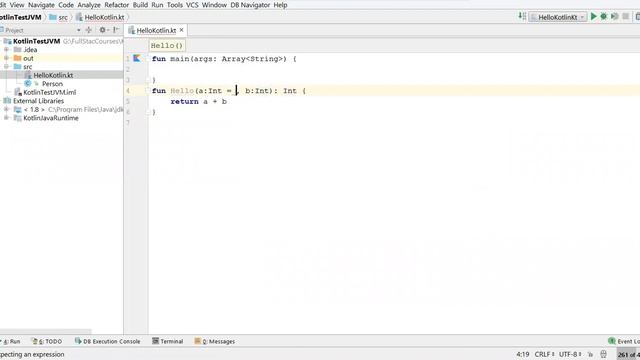Open the Project view selector dropdown arrow
This screenshot has width=640, height=360.
[78, 30]
